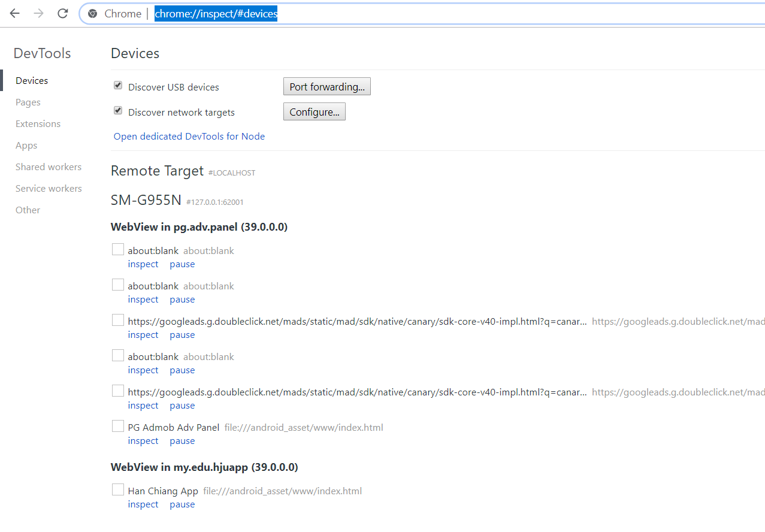Show Shared workers section
This screenshot has width=765, height=532.
pyautogui.click(x=49, y=167)
